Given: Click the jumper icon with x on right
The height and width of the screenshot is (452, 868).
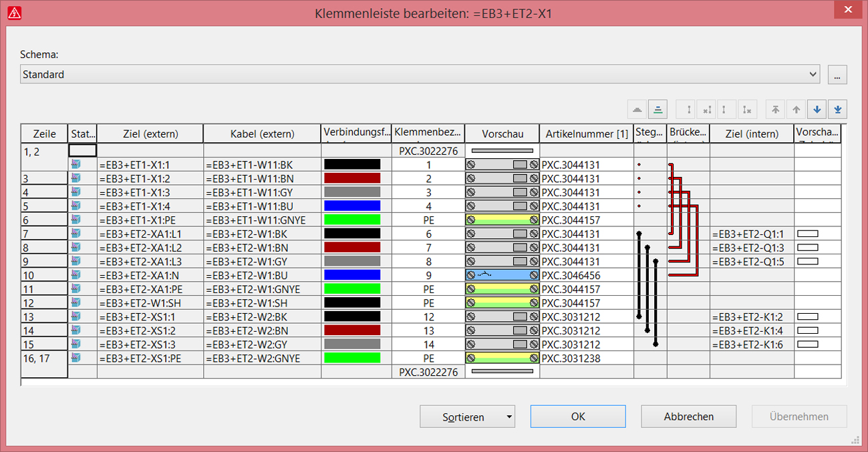Looking at the screenshot, I should pos(748,109).
